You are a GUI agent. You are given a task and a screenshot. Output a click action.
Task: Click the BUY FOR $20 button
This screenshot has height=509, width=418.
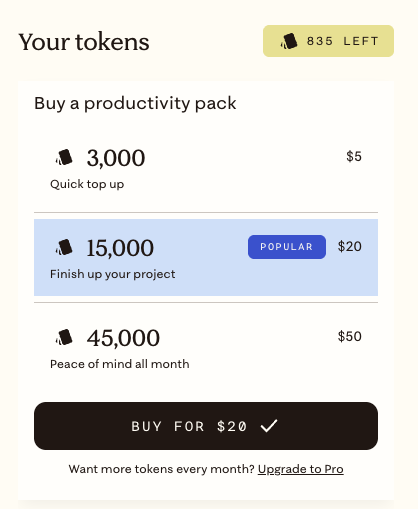(206, 426)
